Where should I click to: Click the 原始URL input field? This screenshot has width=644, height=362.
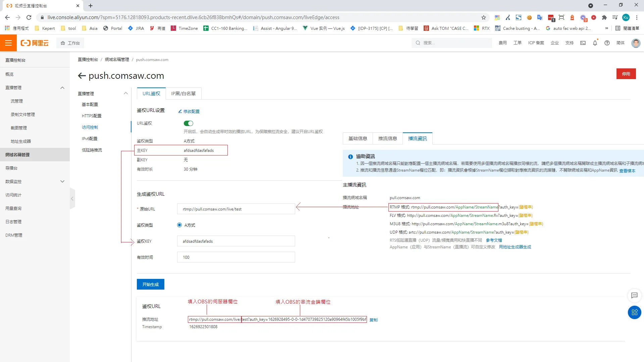[x=236, y=209]
